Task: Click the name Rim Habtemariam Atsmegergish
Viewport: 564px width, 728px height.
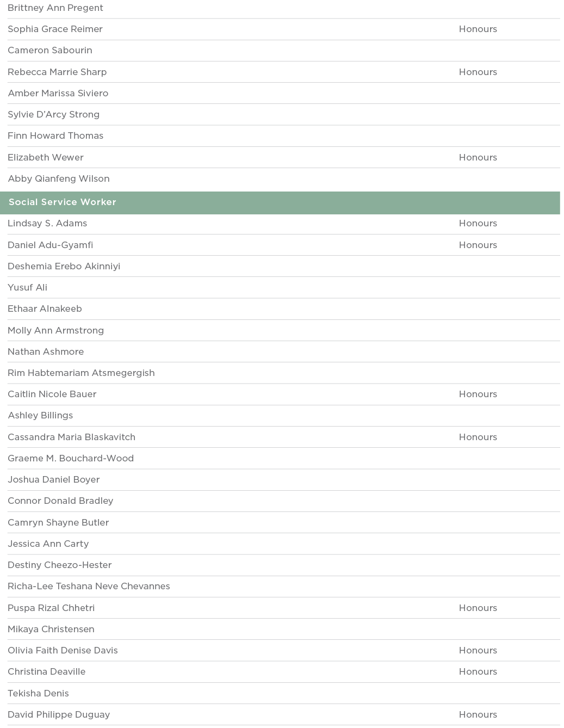Action: 81,373
